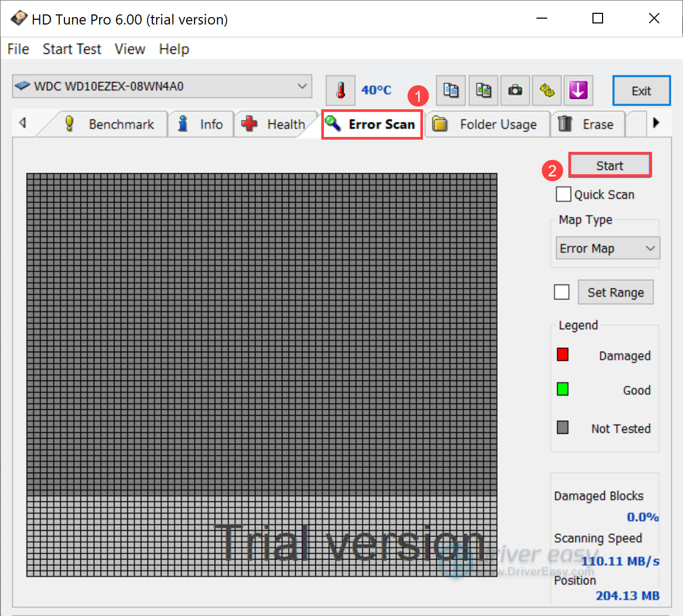Switch to the Health tab

[x=273, y=124]
